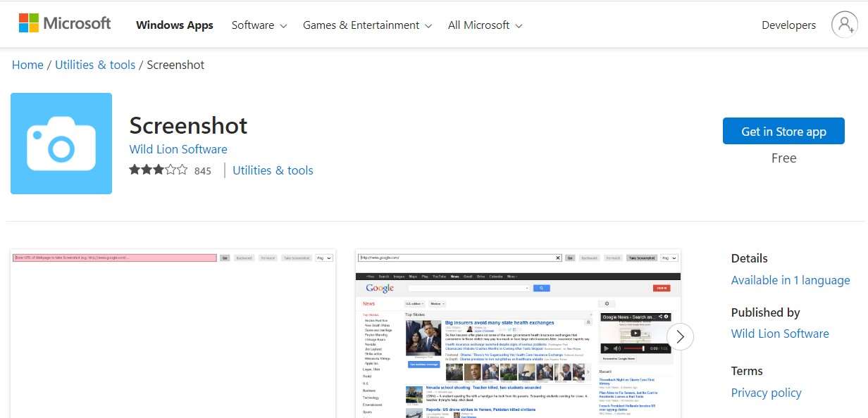Viewport: 868px width, 418px height.
Task: Click the Details heading
Action: coord(750,258)
